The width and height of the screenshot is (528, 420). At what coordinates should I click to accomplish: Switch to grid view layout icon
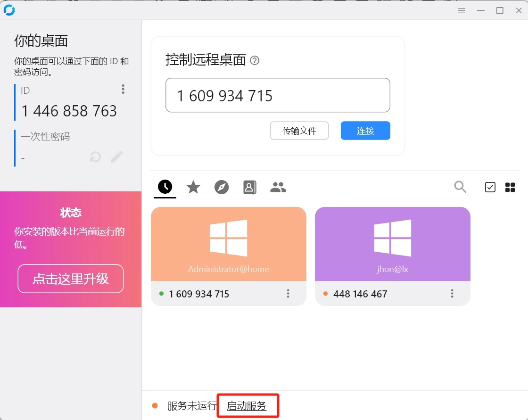tap(510, 187)
